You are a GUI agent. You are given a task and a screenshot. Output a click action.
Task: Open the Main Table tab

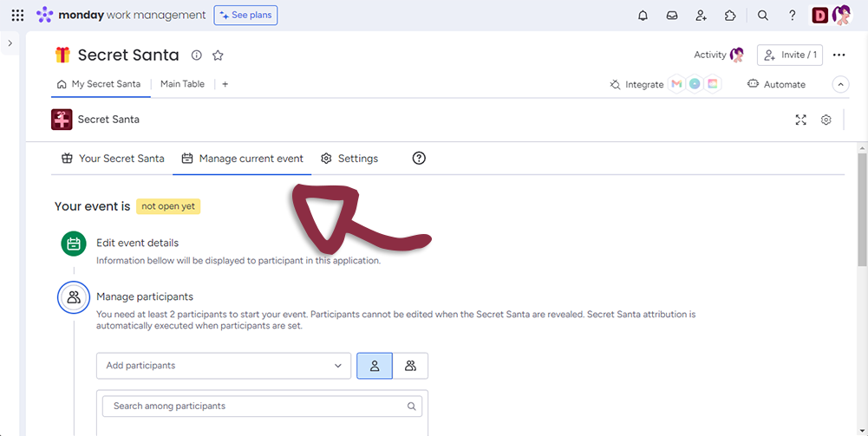[x=182, y=84]
